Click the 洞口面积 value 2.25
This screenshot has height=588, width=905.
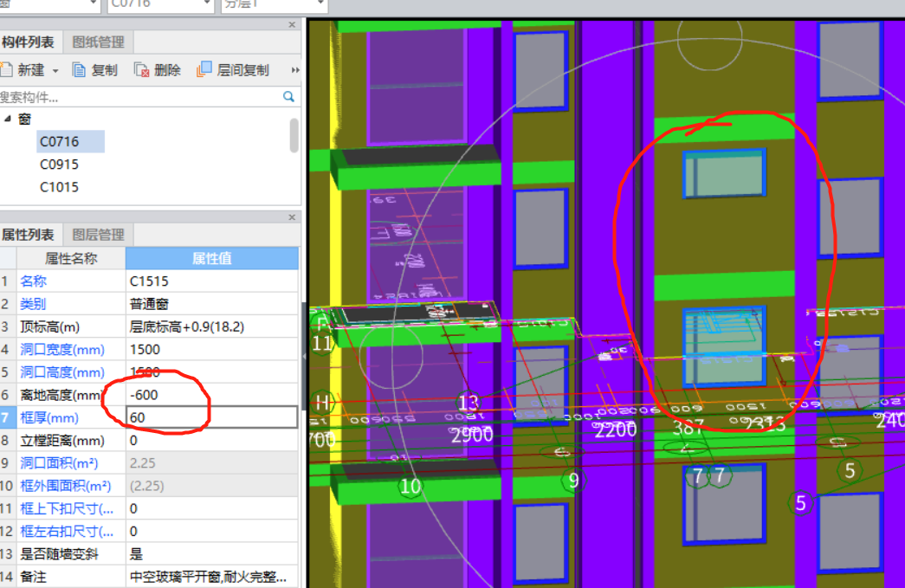pyautogui.click(x=212, y=462)
